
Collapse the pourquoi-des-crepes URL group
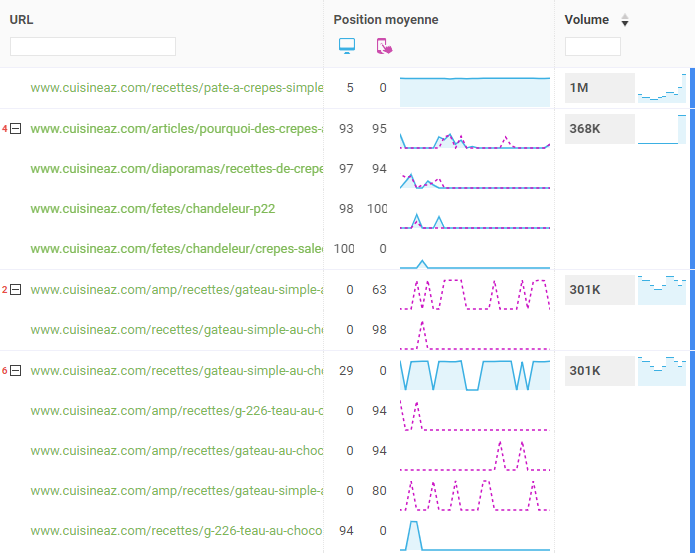pos(16,129)
